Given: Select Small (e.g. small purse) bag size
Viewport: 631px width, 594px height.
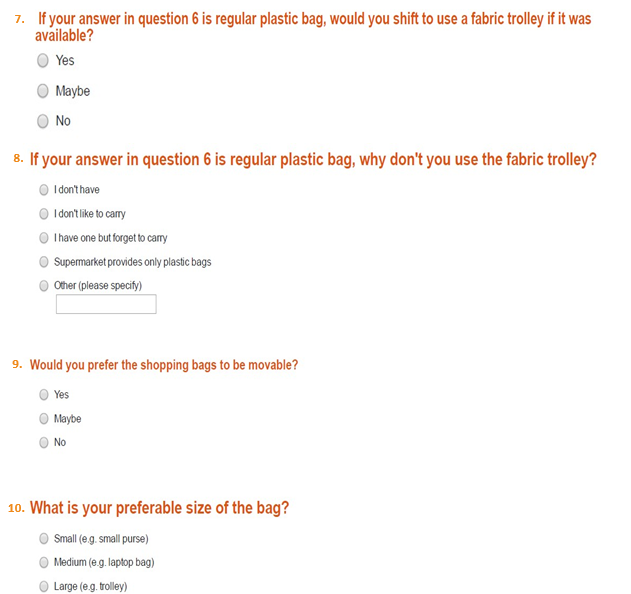Looking at the screenshot, I should (x=43, y=539).
